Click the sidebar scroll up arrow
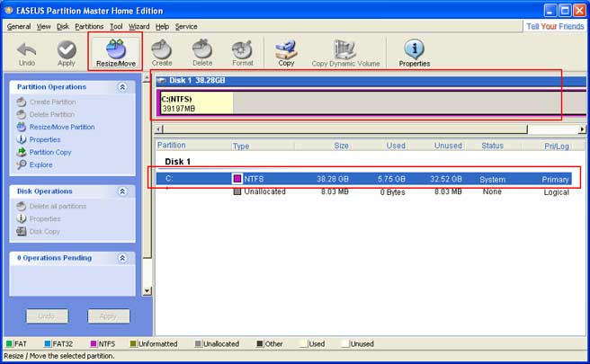 pyautogui.click(x=147, y=78)
